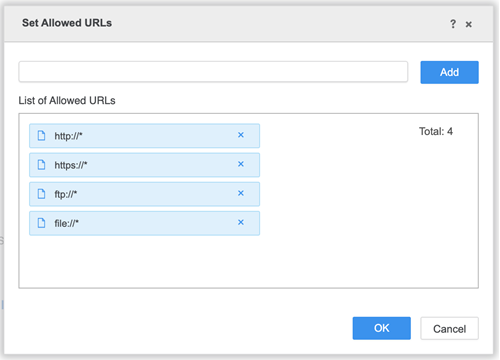Remove the http://* entry
The image size is (500, 360).
pyautogui.click(x=241, y=135)
